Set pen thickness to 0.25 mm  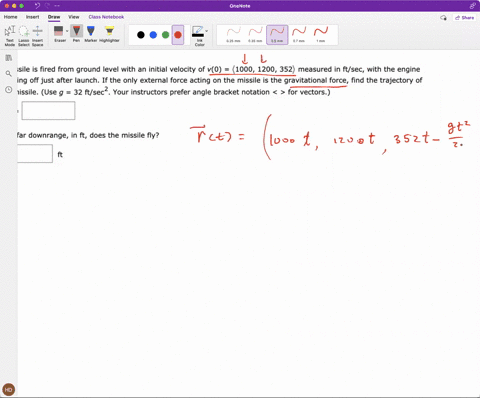[233, 35]
